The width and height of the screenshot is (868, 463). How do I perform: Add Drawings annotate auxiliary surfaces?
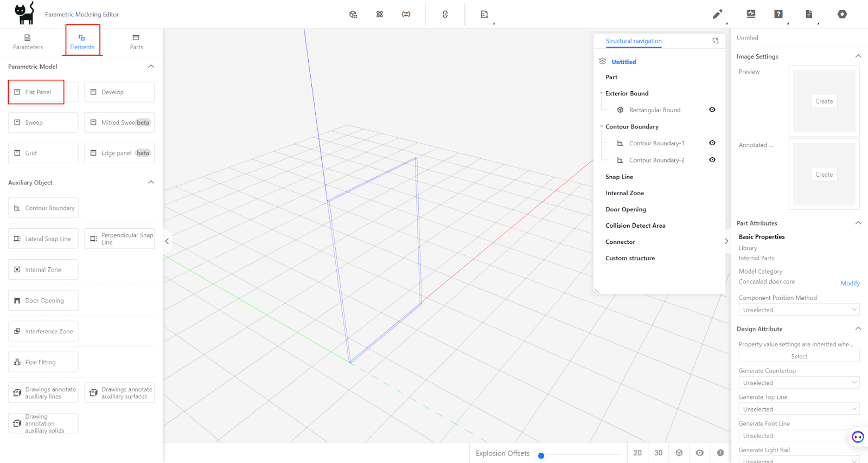pyautogui.click(x=119, y=393)
